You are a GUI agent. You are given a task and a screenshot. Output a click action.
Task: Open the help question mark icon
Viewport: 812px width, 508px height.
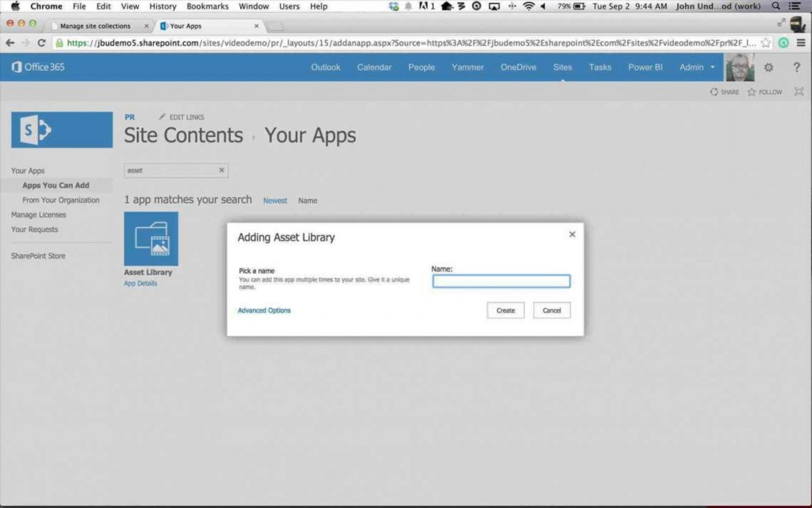(x=796, y=67)
